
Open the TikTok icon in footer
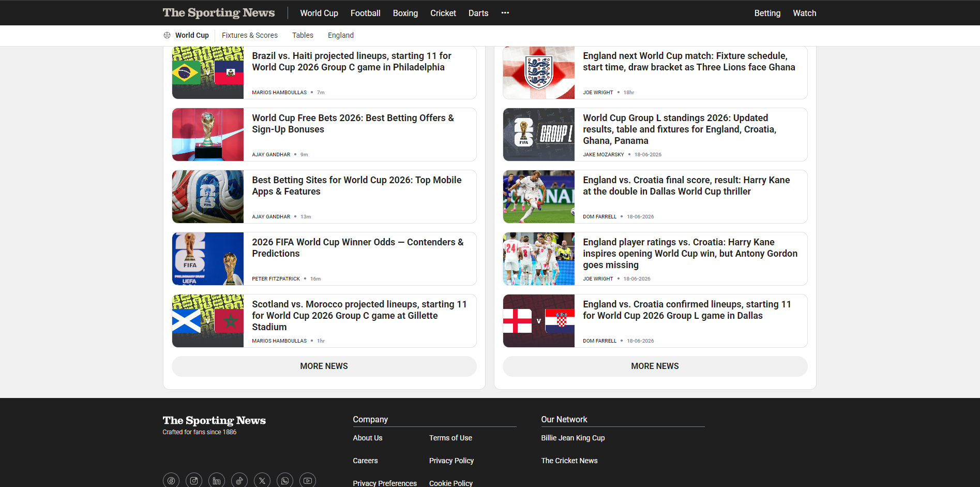(x=239, y=480)
